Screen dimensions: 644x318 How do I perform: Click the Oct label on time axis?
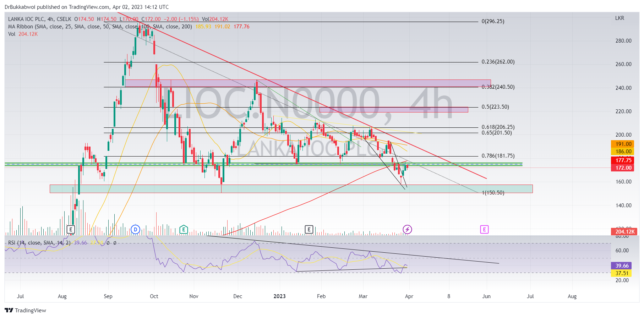(154, 296)
